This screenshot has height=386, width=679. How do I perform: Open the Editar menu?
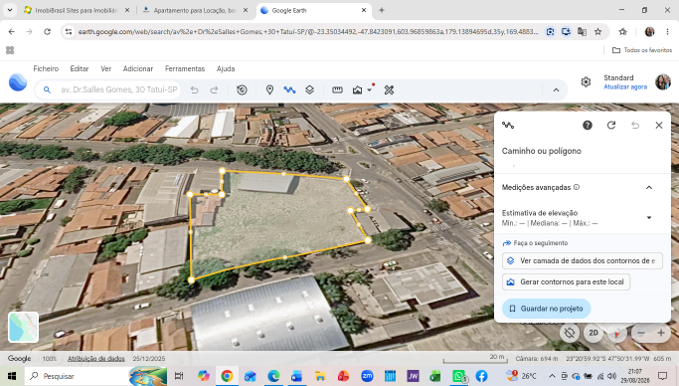click(x=79, y=68)
